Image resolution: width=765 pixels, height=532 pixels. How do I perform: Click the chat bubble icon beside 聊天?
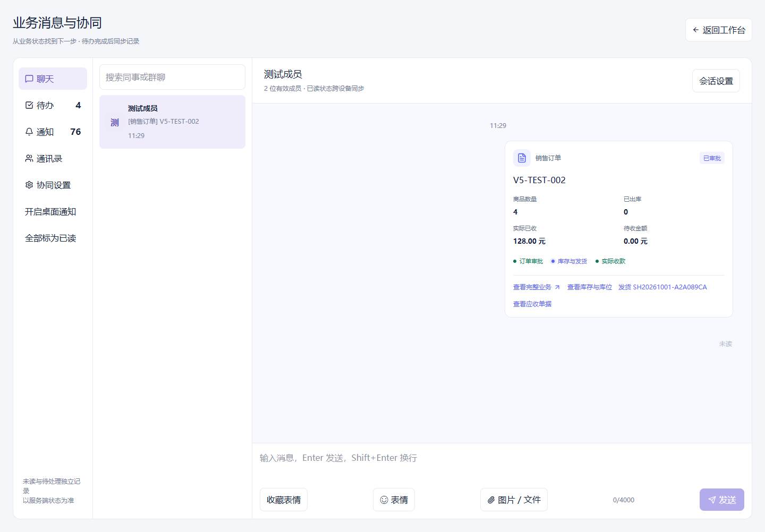[x=29, y=79]
